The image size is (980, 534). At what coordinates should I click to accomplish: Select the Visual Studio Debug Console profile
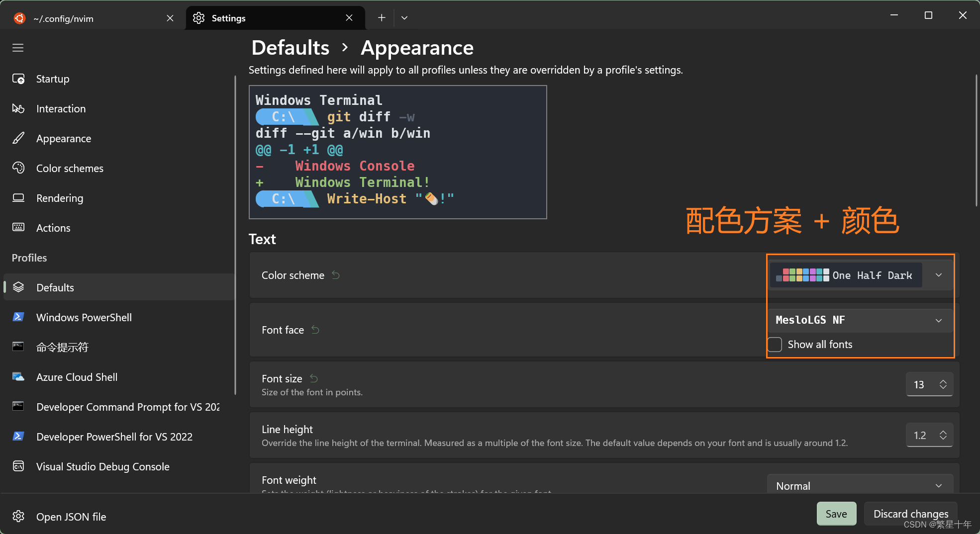[118, 466]
